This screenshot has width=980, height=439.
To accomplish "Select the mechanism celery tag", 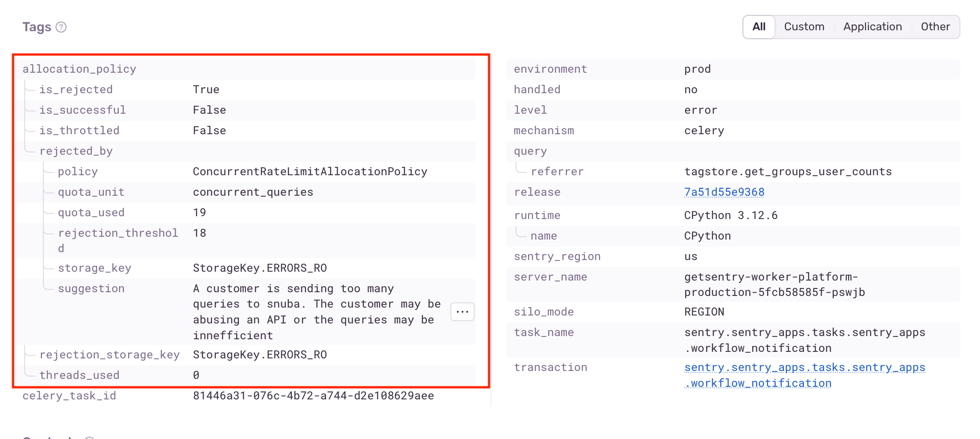I will (x=704, y=130).
